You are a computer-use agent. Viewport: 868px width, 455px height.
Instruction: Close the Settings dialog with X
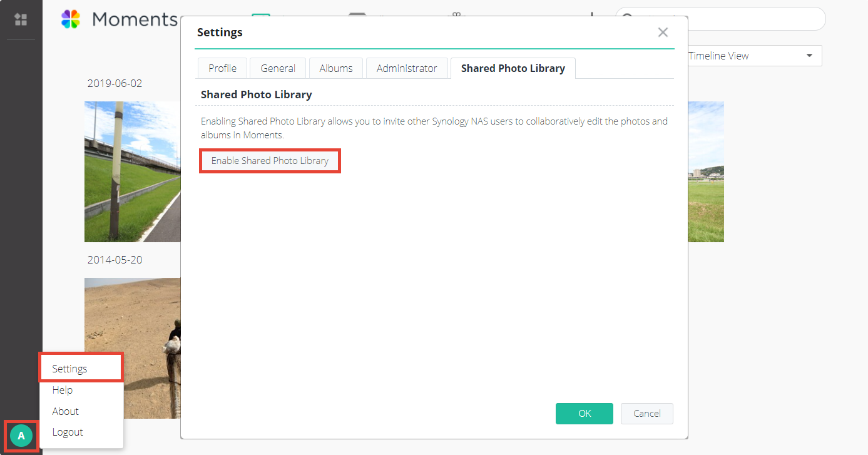click(x=663, y=32)
